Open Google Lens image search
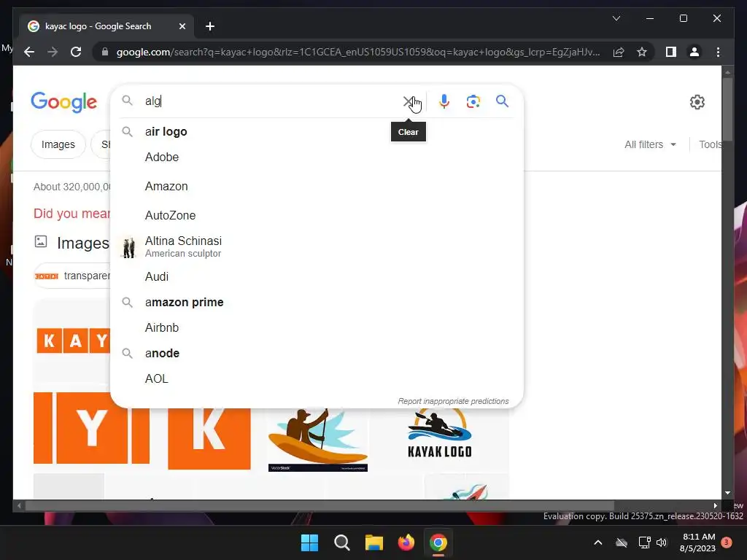The width and height of the screenshot is (747, 560). [473, 101]
